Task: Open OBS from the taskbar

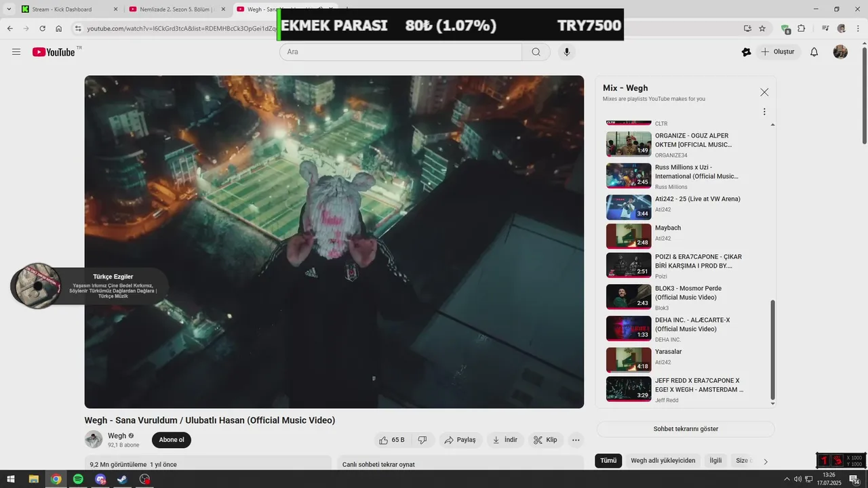Action: [x=145, y=479]
